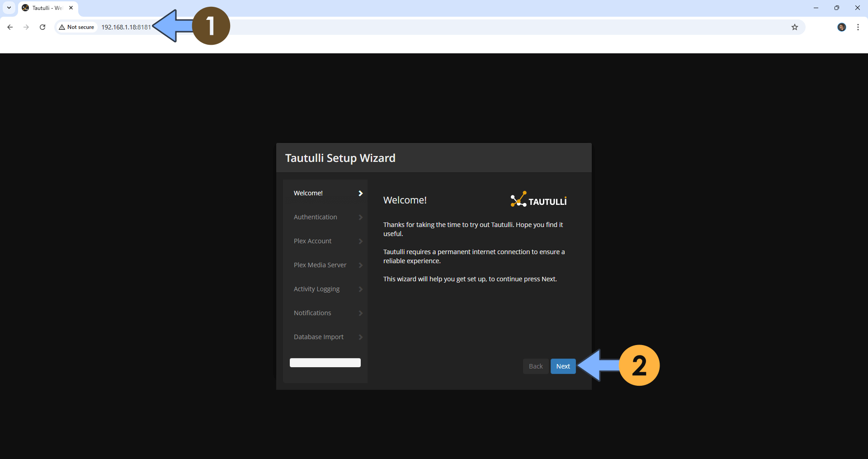The image size is (868, 459).
Task: Select the Activity Logging step
Action: click(x=316, y=289)
